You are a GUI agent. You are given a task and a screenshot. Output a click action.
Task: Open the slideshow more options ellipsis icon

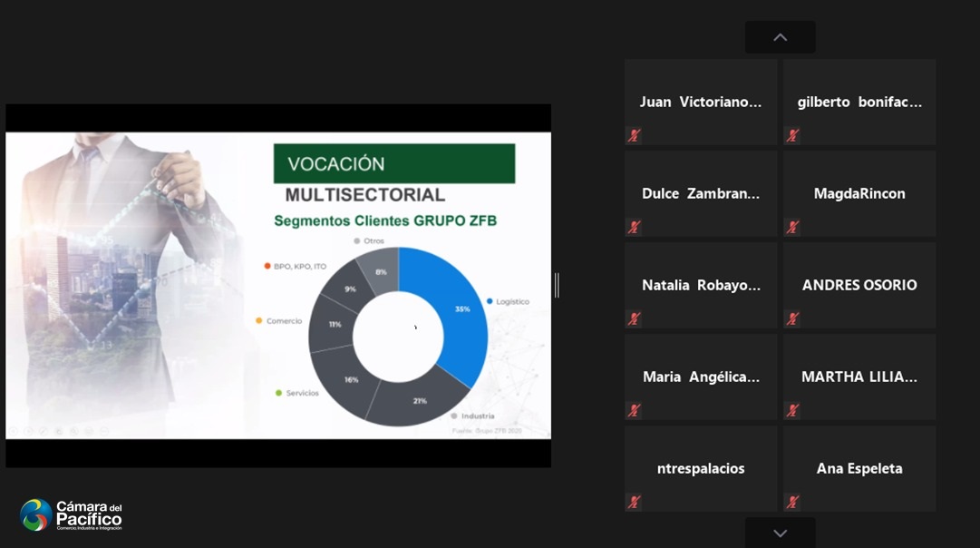pyautogui.click(x=103, y=431)
